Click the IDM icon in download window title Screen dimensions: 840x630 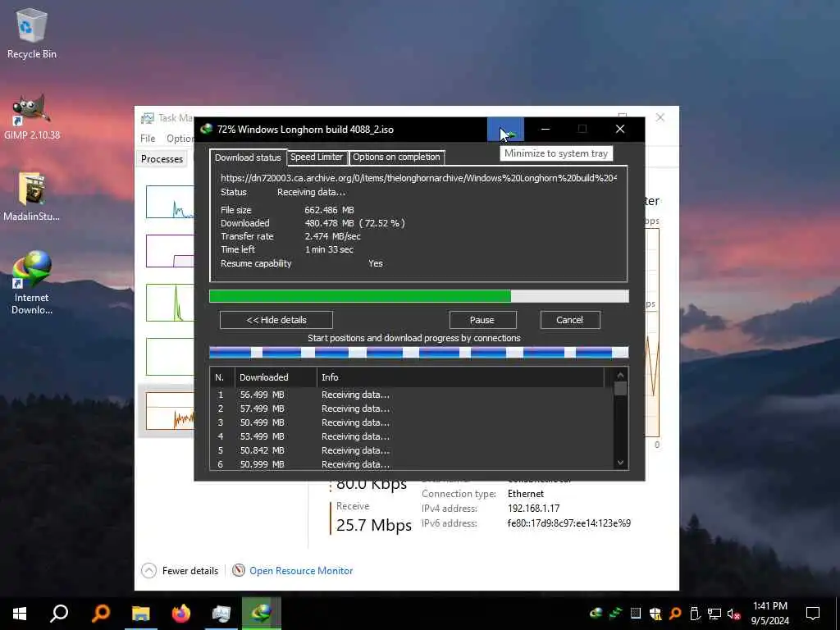(x=206, y=129)
